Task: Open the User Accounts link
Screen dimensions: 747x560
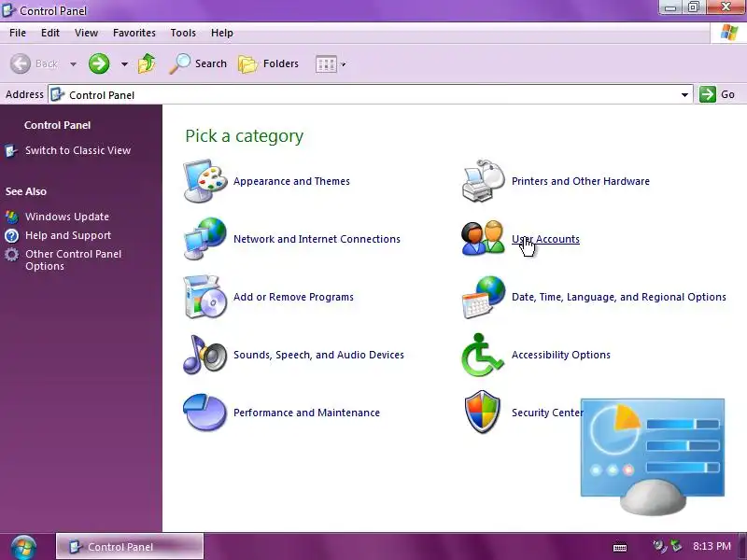Action: pos(545,239)
